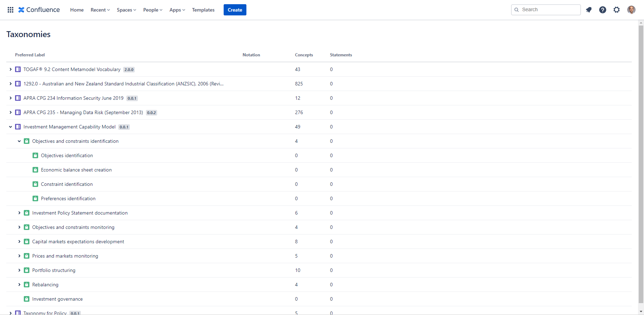
Task: Go to Home in the navigation
Action: pos(77,10)
